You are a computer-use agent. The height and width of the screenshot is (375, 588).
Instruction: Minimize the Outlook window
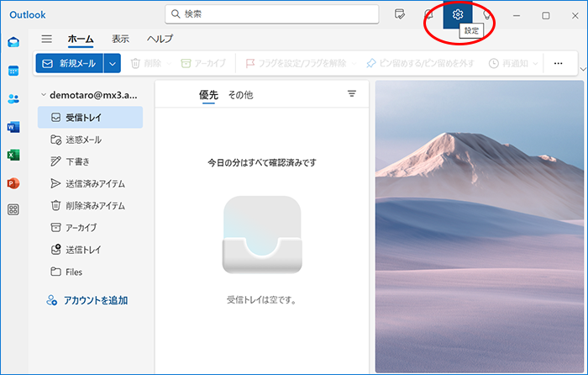coord(517,15)
